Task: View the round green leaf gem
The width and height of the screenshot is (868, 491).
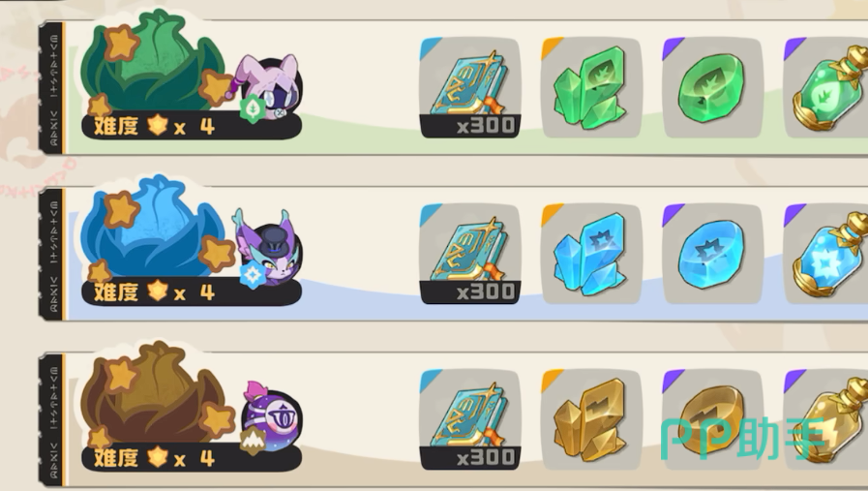Action: (712, 87)
